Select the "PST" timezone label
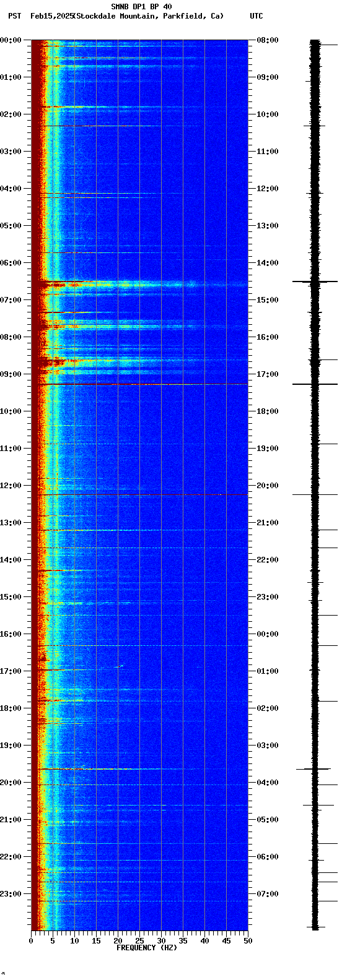This screenshot has height=980, width=342. point(14,16)
